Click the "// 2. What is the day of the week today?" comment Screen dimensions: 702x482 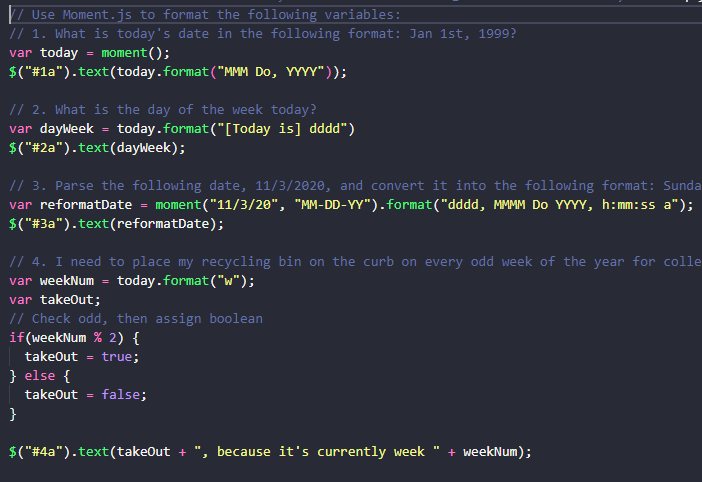[163, 110]
